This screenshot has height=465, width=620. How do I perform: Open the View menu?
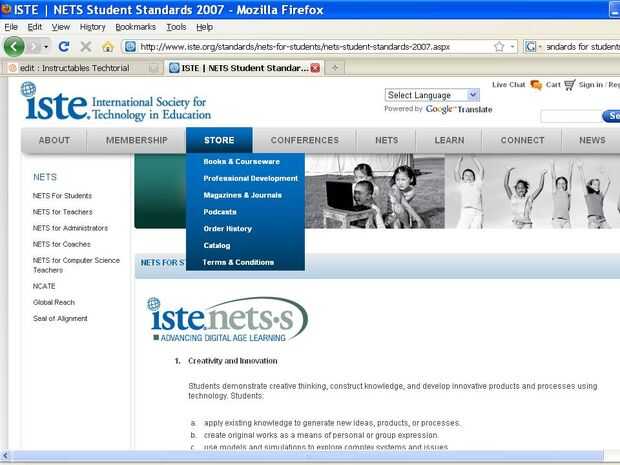[x=60, y=27]
